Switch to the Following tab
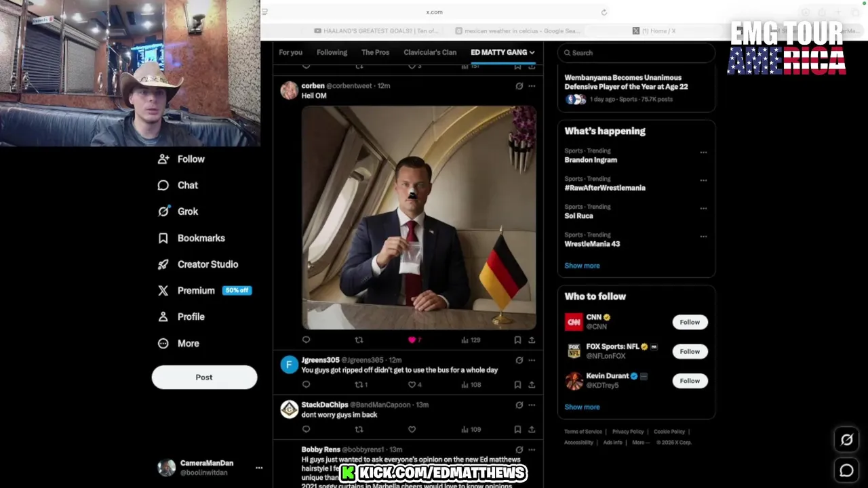This screenshot has width=868, height=488. click(x=332, y=52)
